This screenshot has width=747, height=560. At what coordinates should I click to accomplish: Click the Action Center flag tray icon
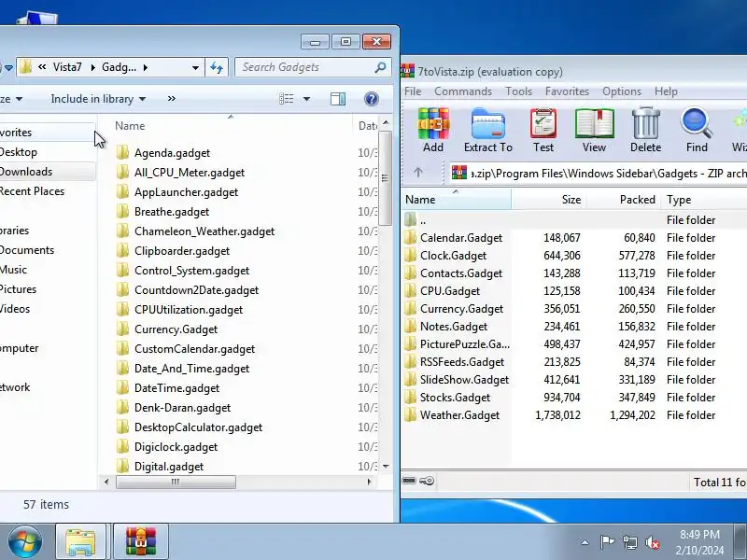click(606, 542)
